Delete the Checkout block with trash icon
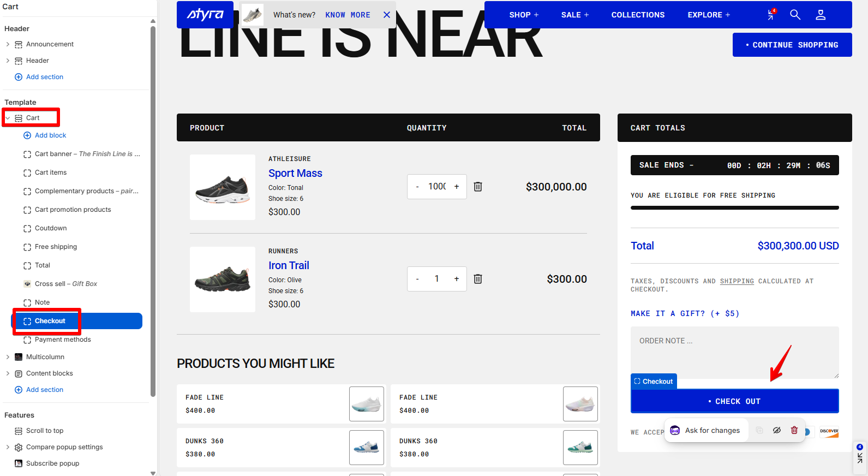Screen dimensions: 868x476 coord(794,430)
